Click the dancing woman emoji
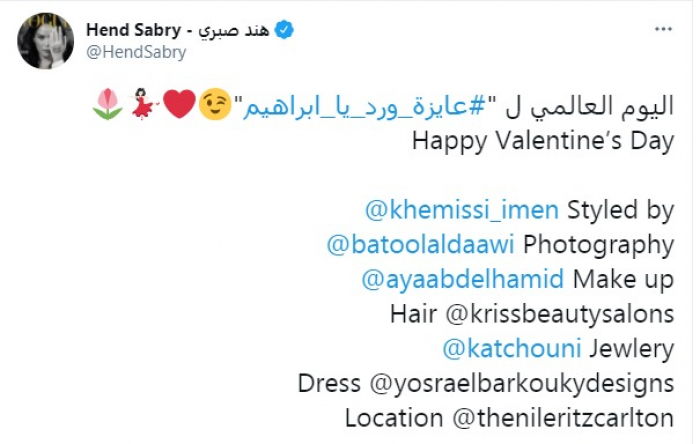 point(143,102)
